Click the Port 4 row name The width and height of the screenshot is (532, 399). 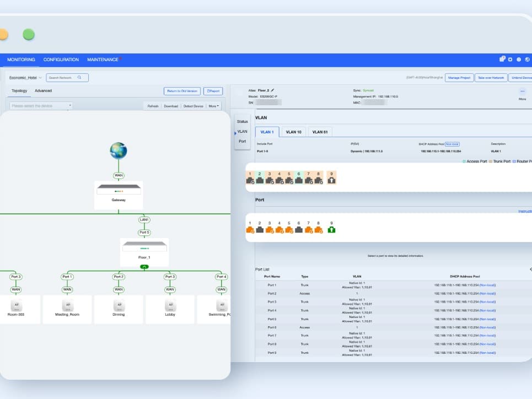[x=272, y=310]
